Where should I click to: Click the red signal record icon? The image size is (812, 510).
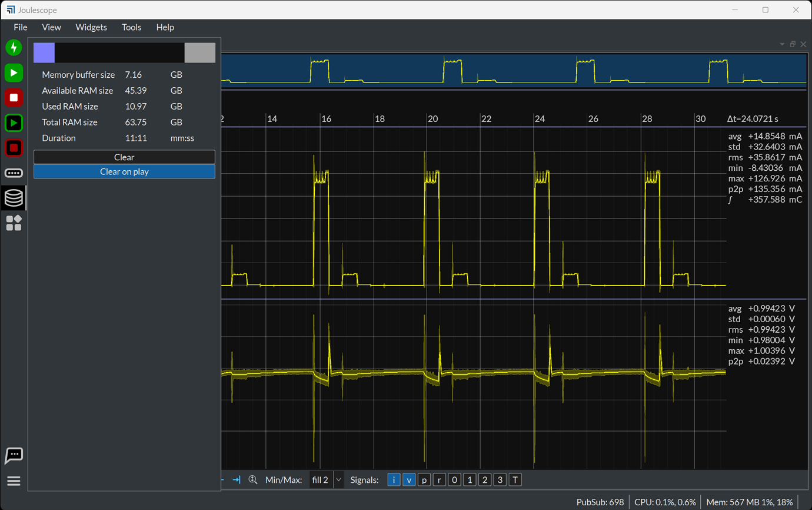14,98
